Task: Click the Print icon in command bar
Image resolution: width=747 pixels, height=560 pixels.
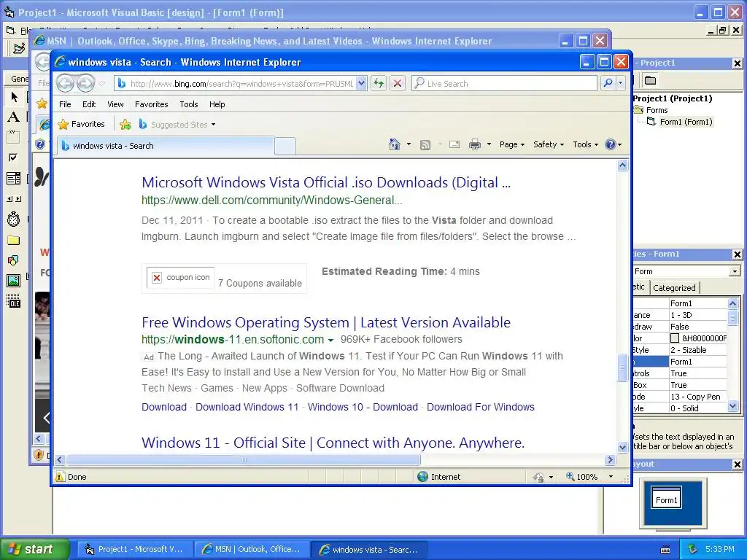Action: tap(475, 144)
